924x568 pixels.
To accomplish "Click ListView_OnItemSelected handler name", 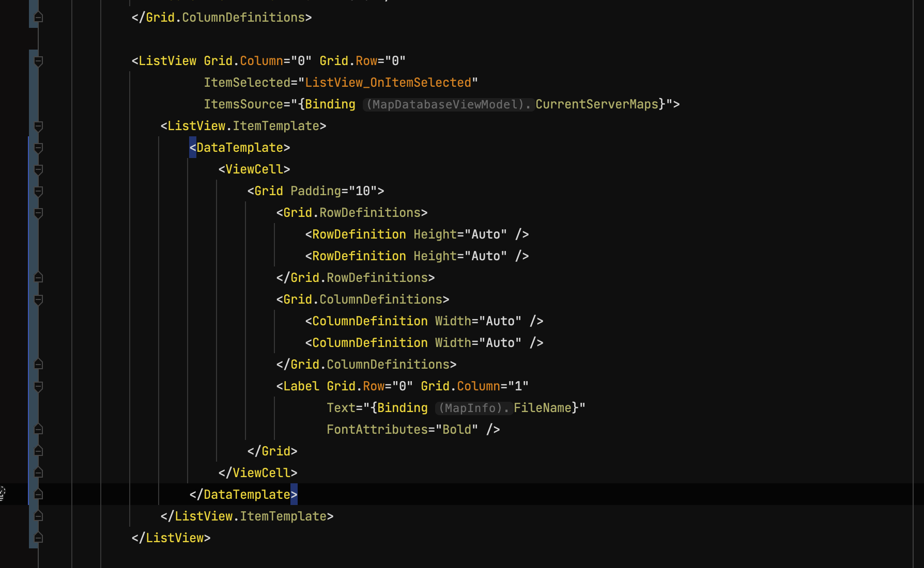I will [x=388, y=83].
